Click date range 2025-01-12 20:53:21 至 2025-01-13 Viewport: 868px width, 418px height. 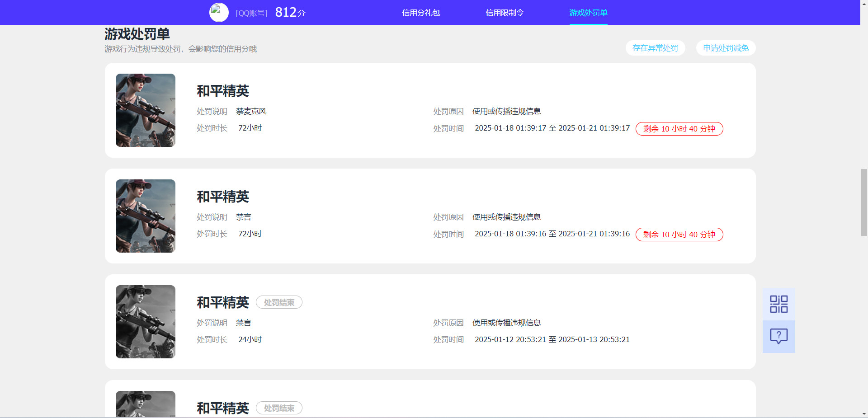(552, 340)
